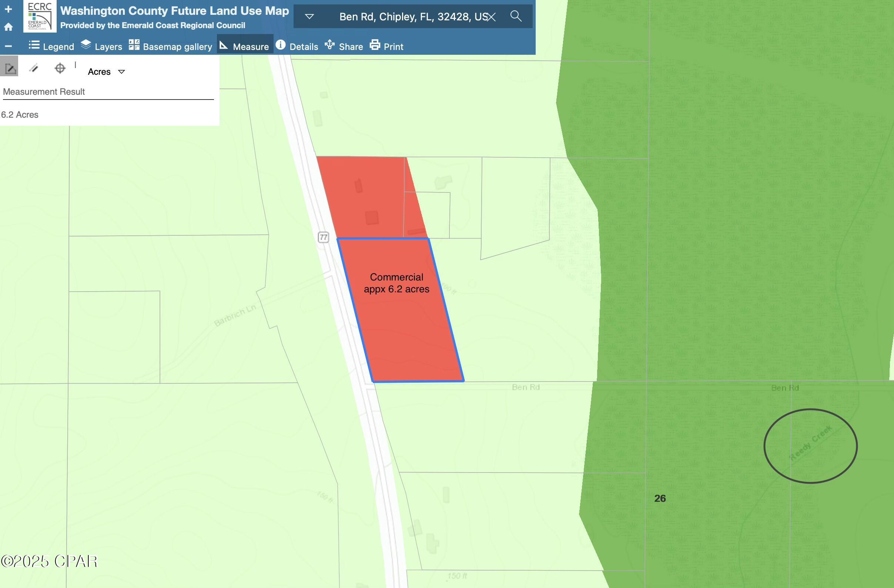Screen dimensions: 894x588
Task: Toggle the Measure tool tab
Action: click(245, 46)
